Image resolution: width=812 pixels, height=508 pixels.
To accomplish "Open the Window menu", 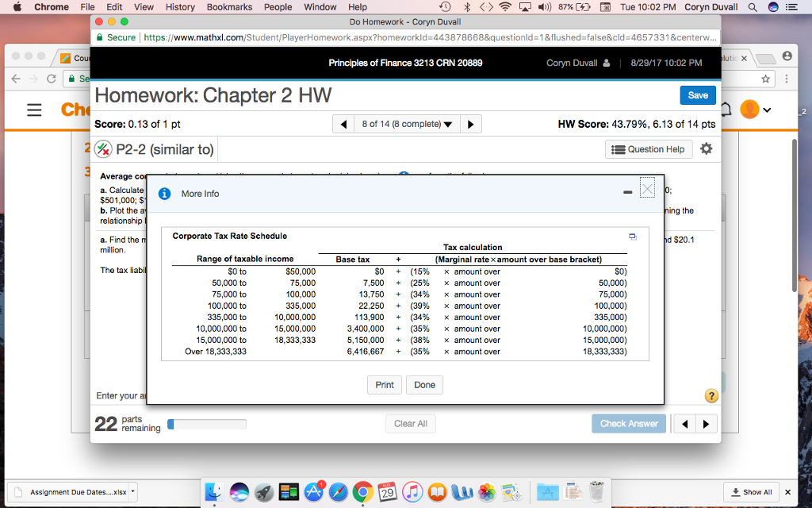I will [320, 6].
